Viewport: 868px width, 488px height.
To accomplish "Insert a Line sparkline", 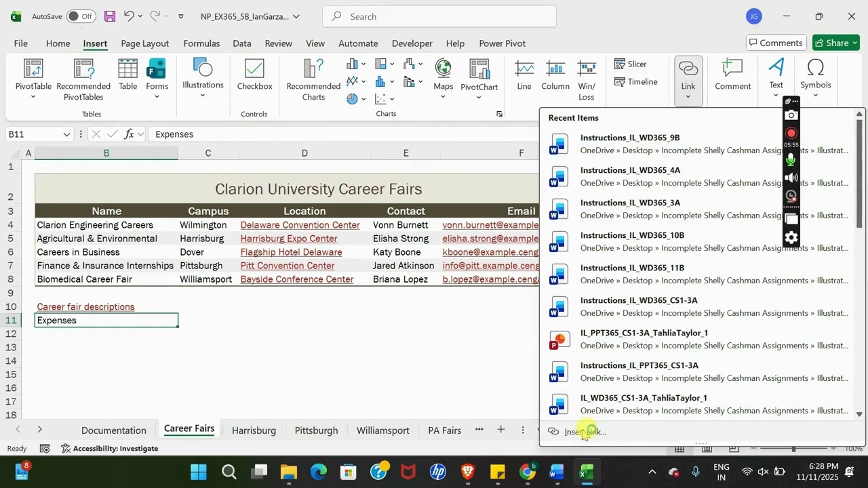I will (524, 75).
